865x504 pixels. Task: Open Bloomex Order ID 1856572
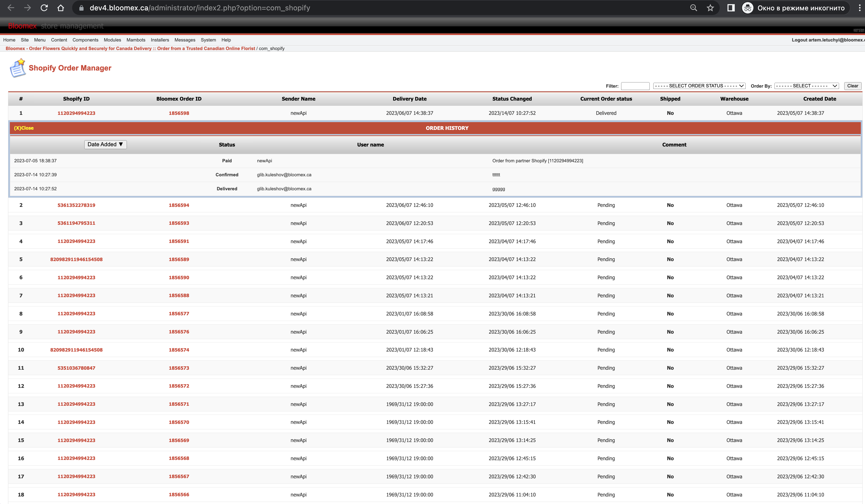click(x=179, y=386)
